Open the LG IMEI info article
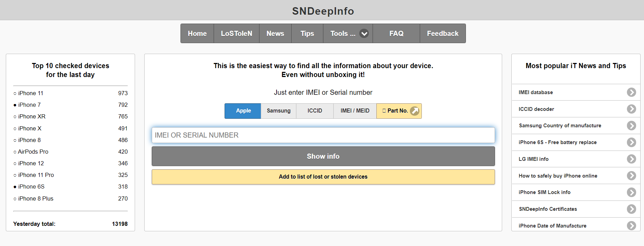644x246 pixels. pyautogui.click(x=576, y=159)
